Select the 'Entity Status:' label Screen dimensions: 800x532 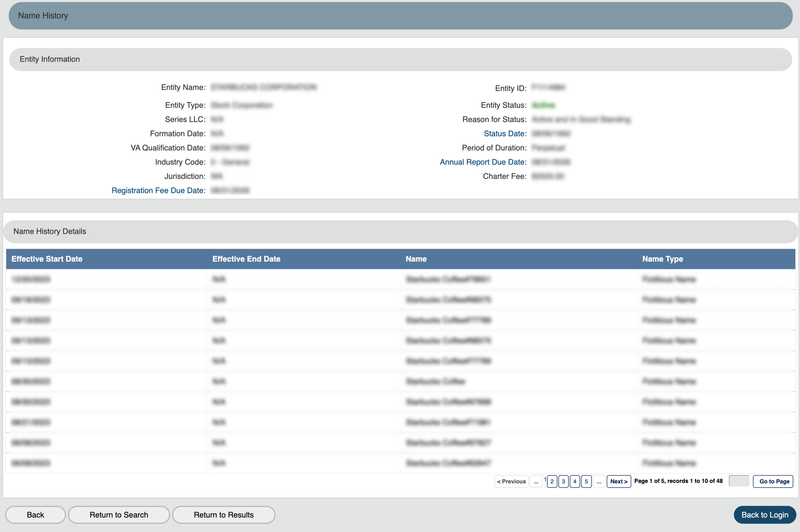coord(504,105)
